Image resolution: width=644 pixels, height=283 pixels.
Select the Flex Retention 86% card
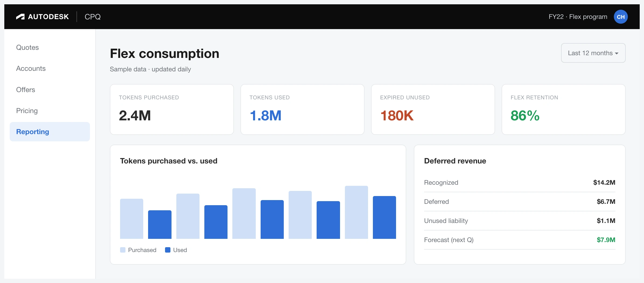click(563, 110)
